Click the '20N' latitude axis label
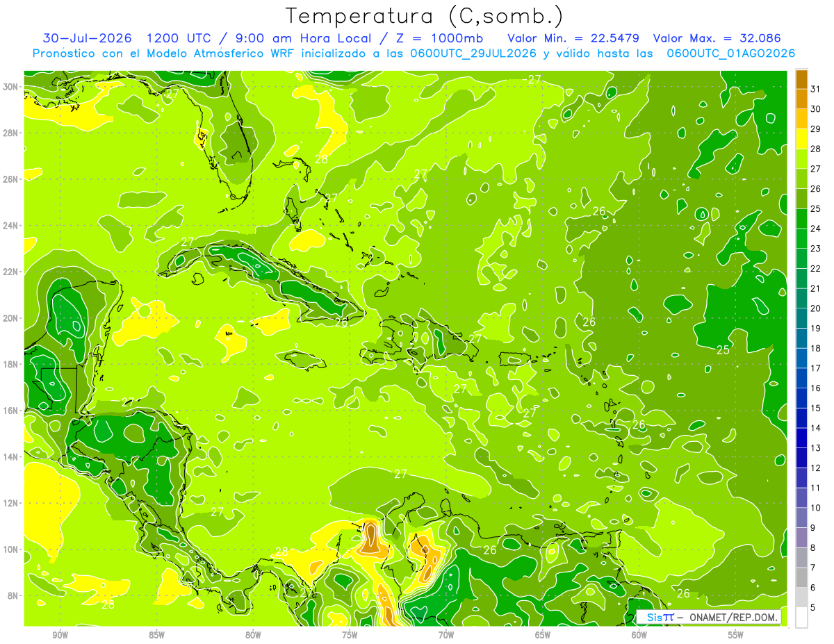 [10, 318]
